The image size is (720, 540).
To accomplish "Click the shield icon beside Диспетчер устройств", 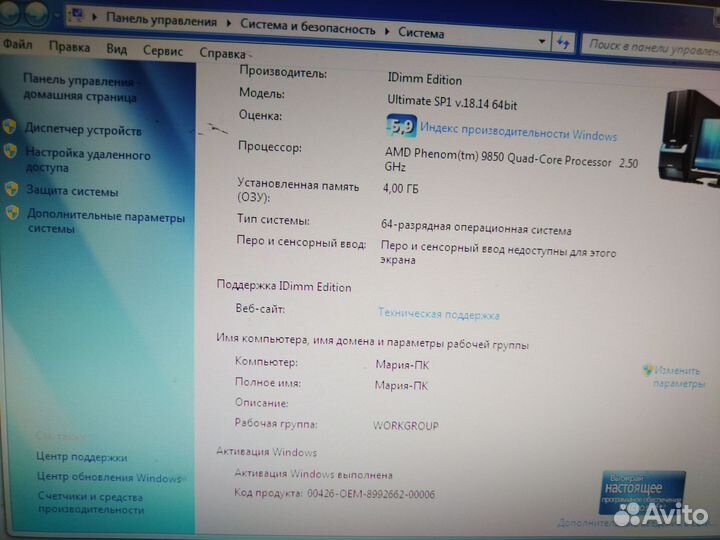I will pyautogui.click(x=10, y=127).
